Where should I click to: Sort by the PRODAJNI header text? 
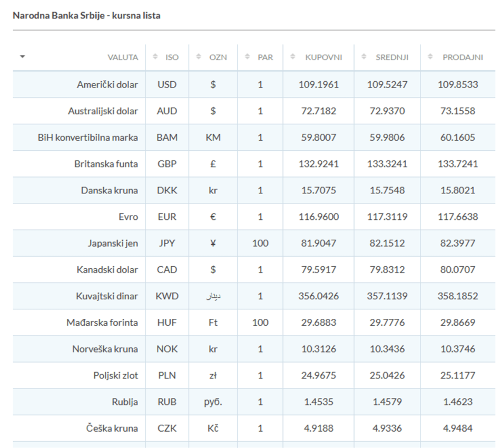click(463, 57)
